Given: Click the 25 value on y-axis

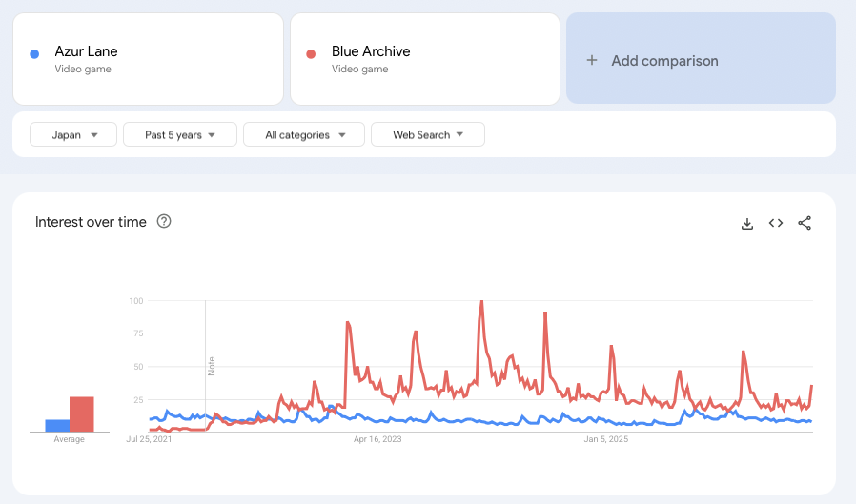Looking at the screenshot, I should pos(138,400).
